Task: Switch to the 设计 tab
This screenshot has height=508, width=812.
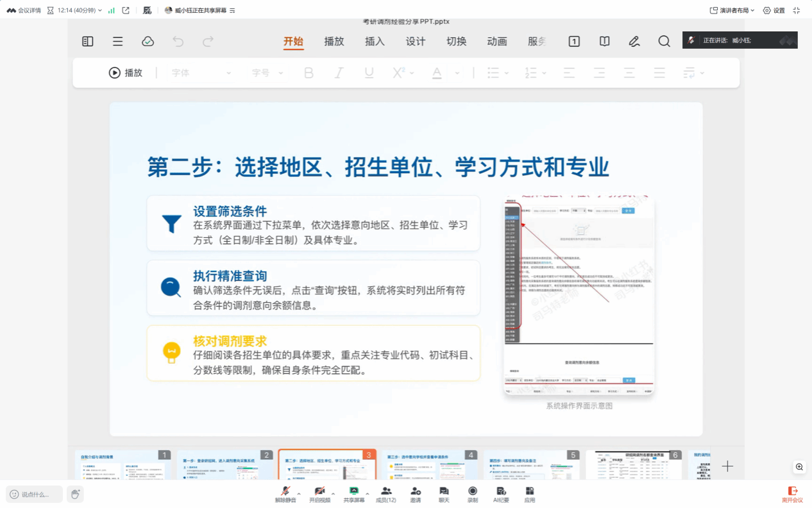Action: [416, 41]
